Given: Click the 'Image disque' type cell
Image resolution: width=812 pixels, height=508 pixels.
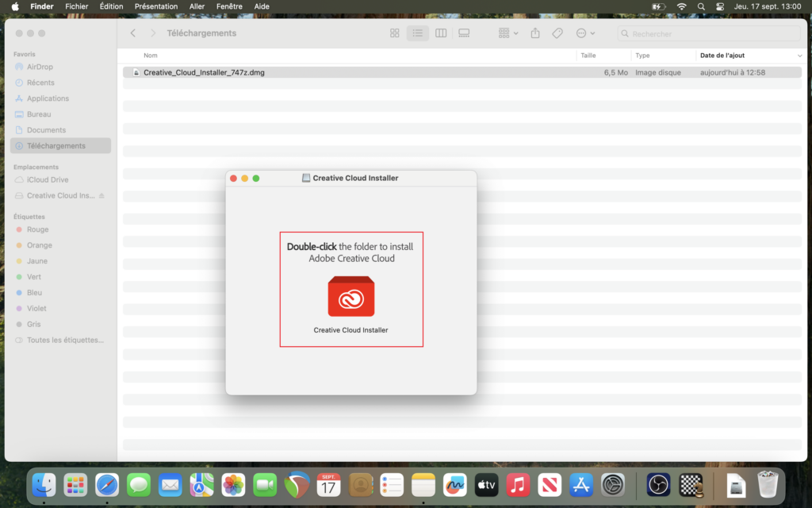Looking at the screenshot, I should 657,72.
